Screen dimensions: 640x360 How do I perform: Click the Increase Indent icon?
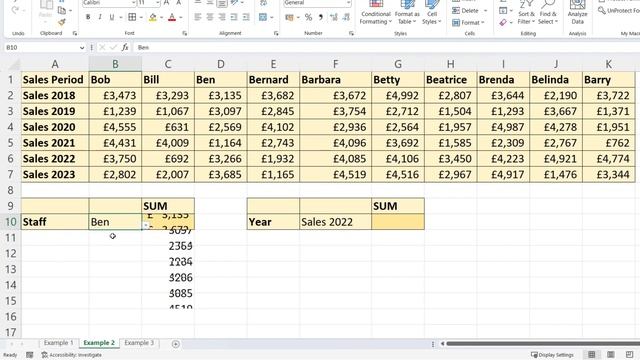246,17
